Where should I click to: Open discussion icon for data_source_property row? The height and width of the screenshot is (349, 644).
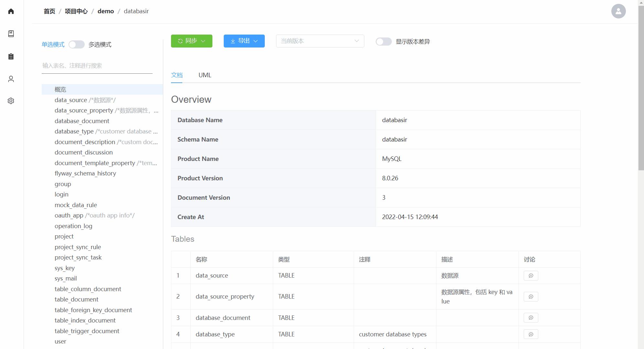pyautogui.click(x=531, y=297)
